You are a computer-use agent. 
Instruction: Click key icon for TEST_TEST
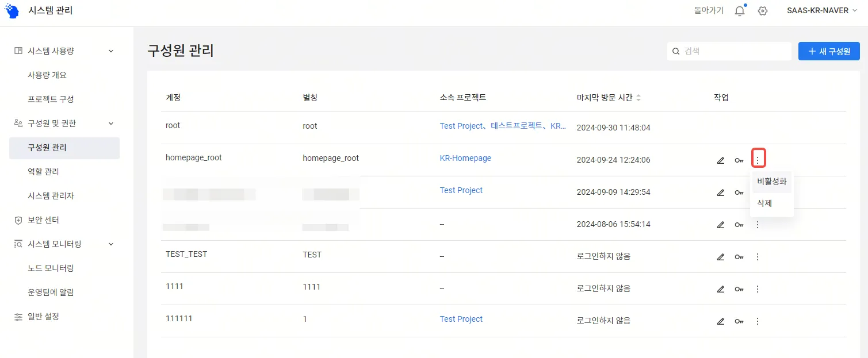(x=739, y=257)
